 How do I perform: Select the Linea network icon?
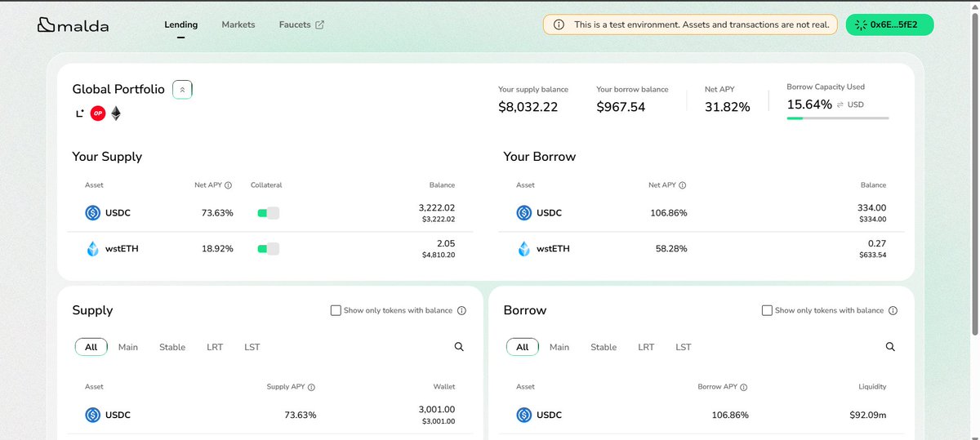pos(79,113)
